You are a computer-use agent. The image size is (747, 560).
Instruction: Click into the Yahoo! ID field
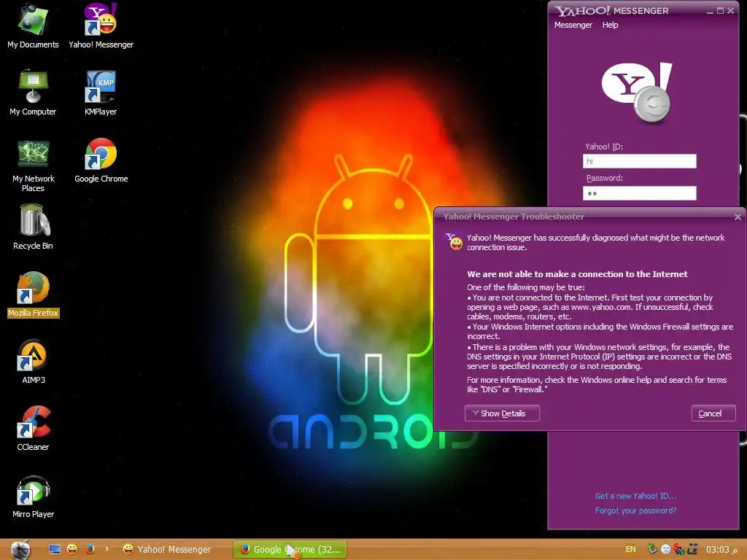[639, 161]
